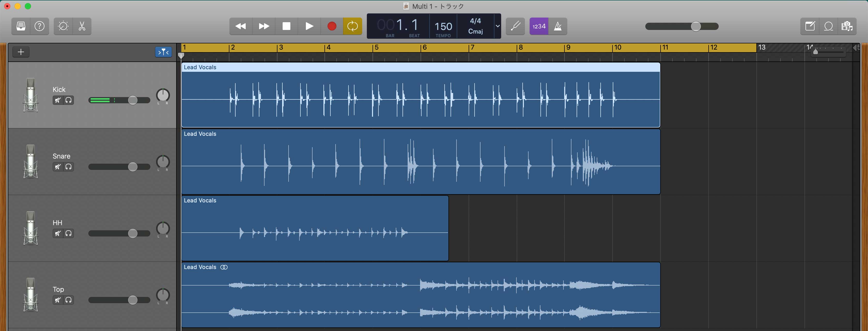
Task: Click the tempo value 150
Action: pos(443,27)
